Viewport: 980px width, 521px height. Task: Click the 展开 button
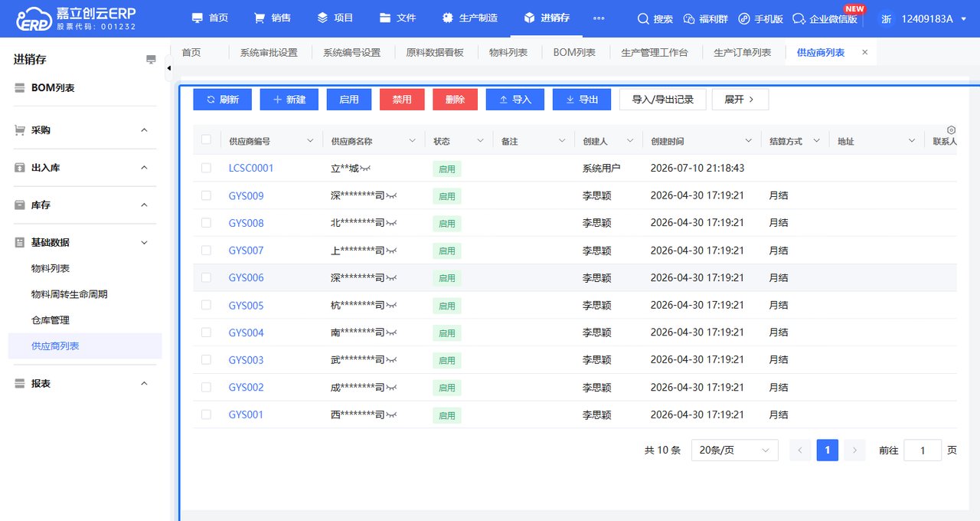tap(740, 100)
